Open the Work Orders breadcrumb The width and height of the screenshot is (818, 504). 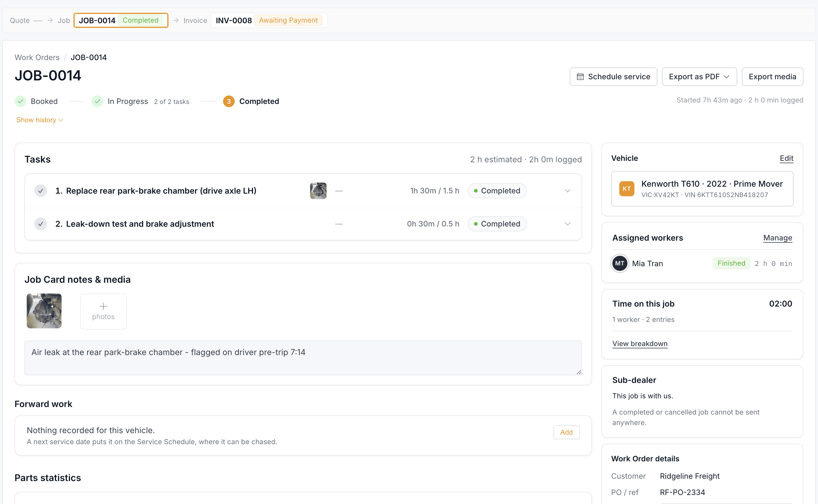(37, 57)
